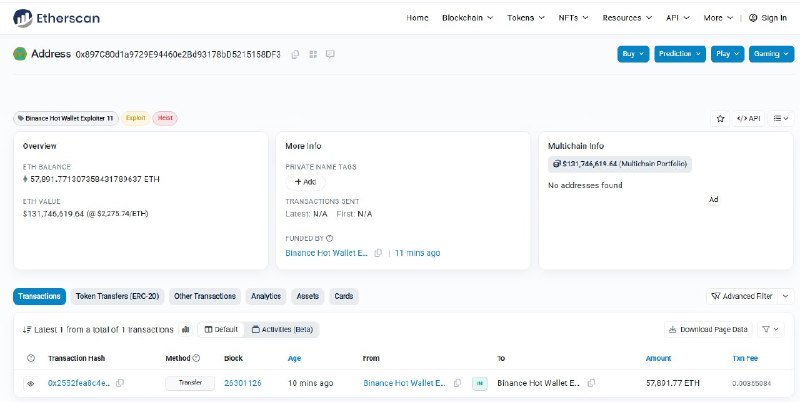Select the Default view toggle

click(221, 330)
